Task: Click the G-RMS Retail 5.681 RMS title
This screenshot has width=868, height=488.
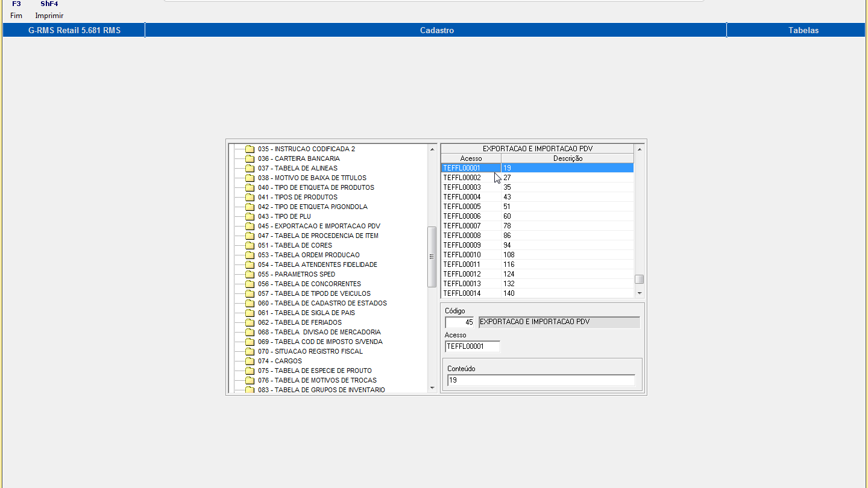Action: point(74,30)
